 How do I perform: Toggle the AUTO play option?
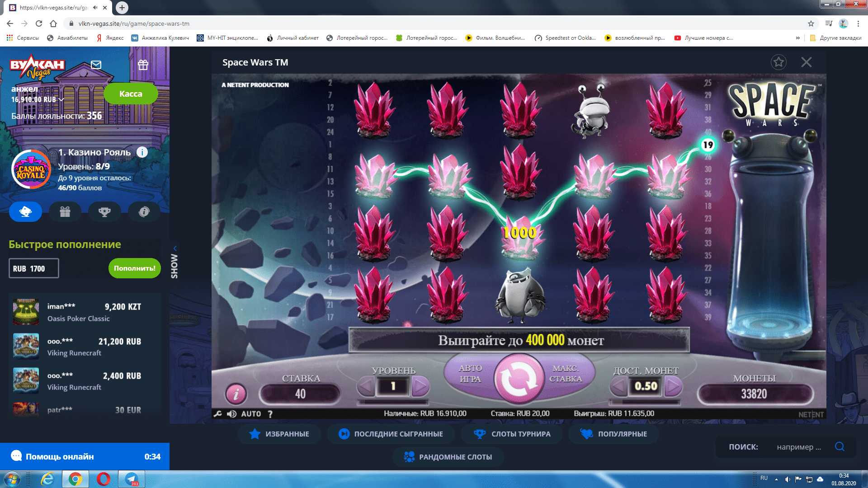tap(251, 413)
